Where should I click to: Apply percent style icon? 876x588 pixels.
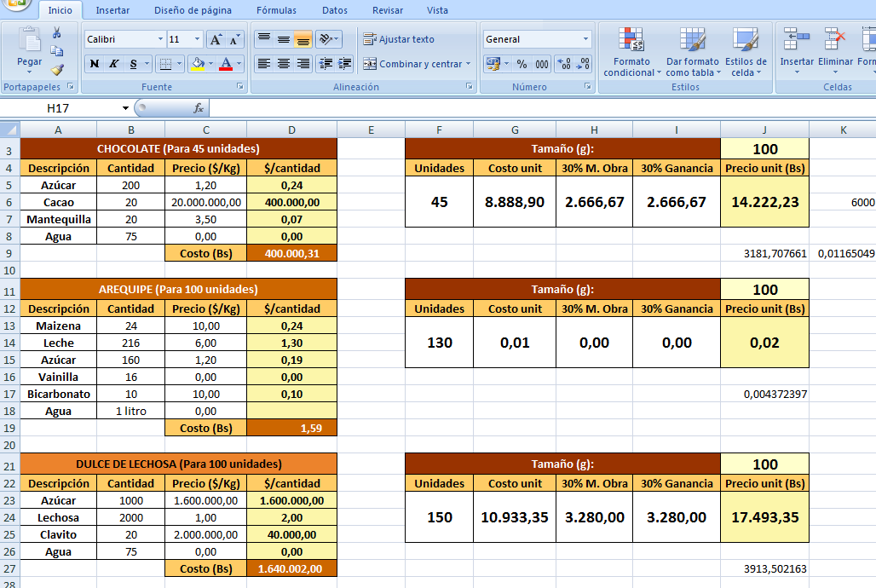(x=522, y=64)
